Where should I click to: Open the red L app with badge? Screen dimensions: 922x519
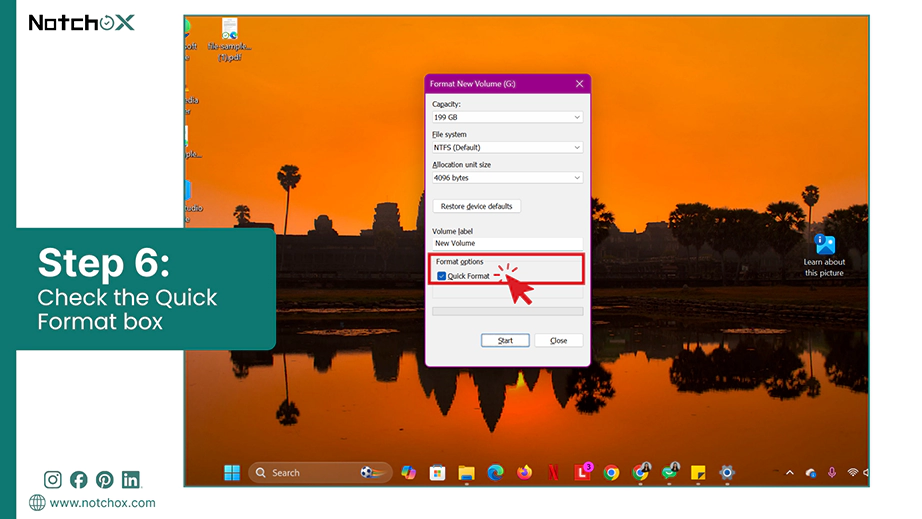pyautogui.click(x=583, y=472)
